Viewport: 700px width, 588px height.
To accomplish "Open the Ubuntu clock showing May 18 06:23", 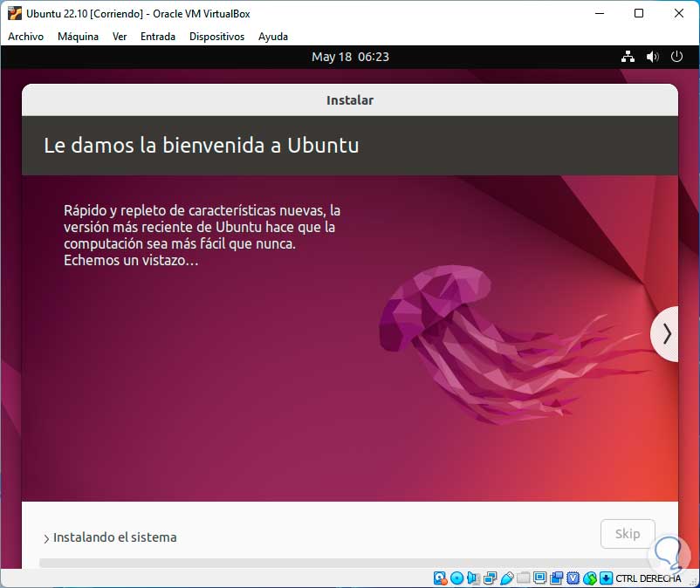I will click(x=350, y=57).
